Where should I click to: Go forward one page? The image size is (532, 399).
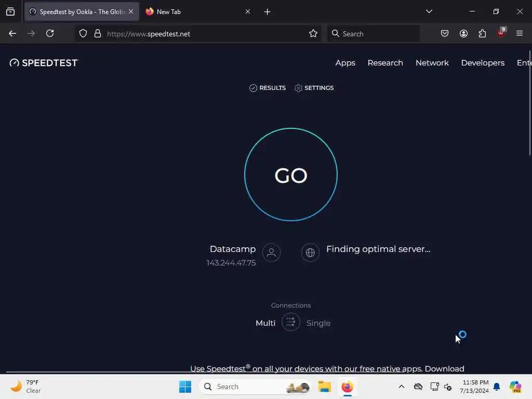[x=31, y=34]
